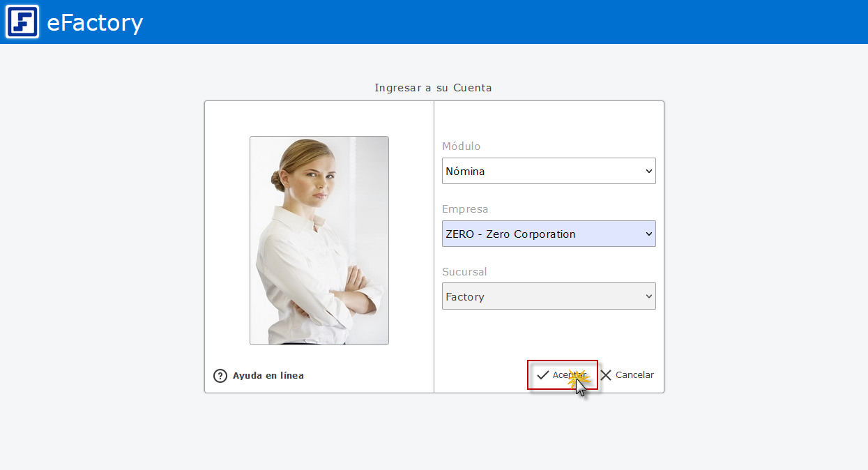868x470 pixels.
Task: Click the blue eFactory header bar
Action: (x=488, y=22)
